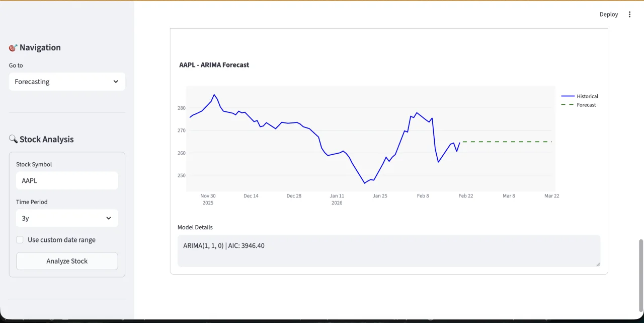The width and height of the screenshot is (644, 323).
Task: Toggle the Forecast legend entry
Action: [x=579, y=105]
